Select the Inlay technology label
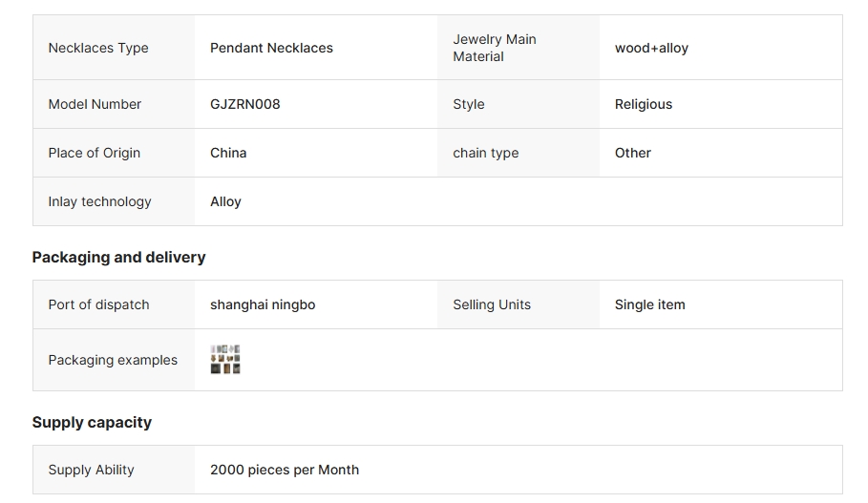Screen dimensions: 868x503 [x=99, y=202]
